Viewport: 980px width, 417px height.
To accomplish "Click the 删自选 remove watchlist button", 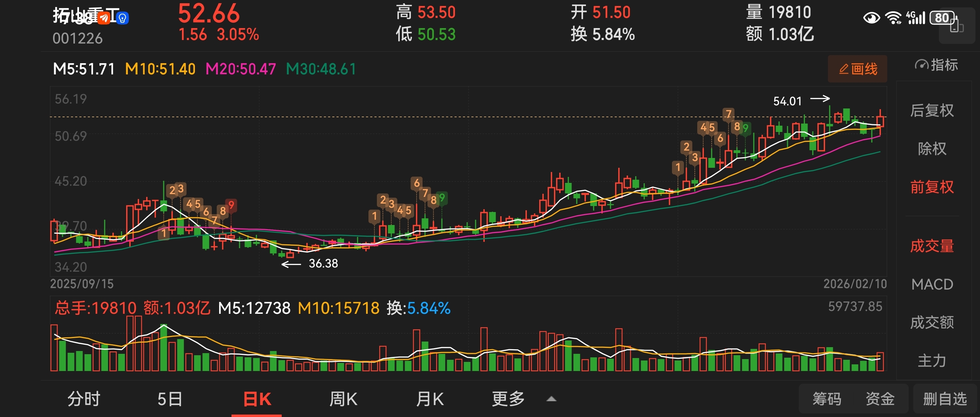I will 945,399.
